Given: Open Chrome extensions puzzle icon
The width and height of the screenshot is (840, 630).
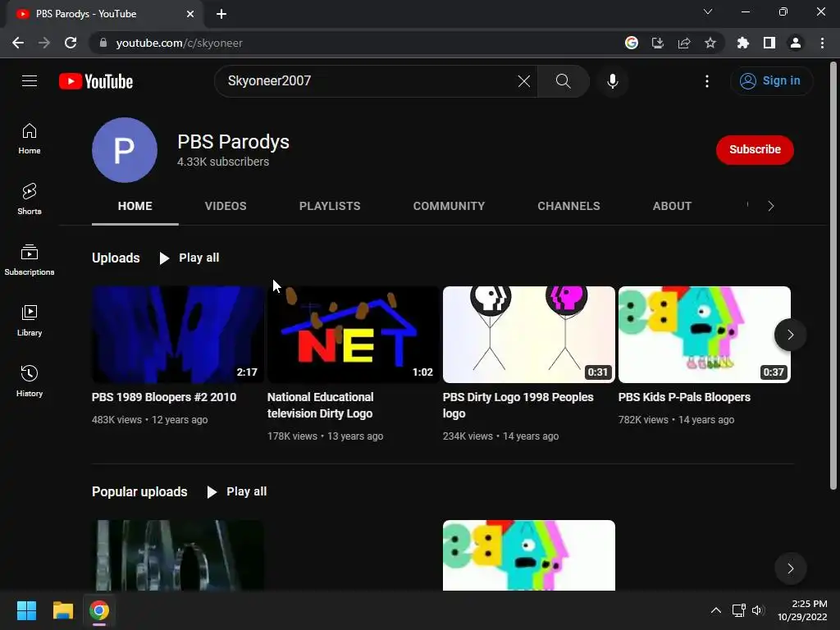Looking at the screenshot, I should (742, 43).
